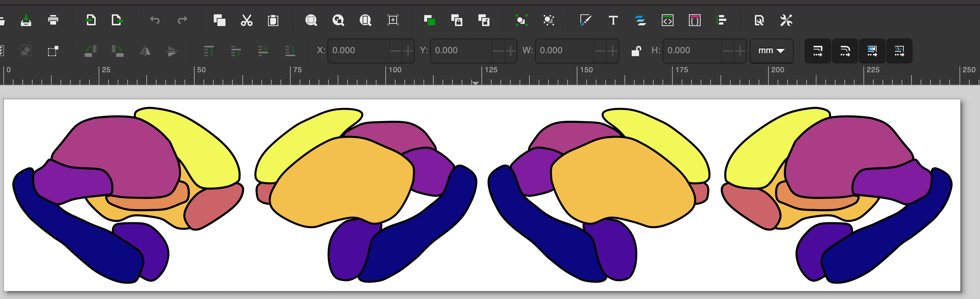Paste from clipboard icon

pyautogui.click(x=273, y=20)
